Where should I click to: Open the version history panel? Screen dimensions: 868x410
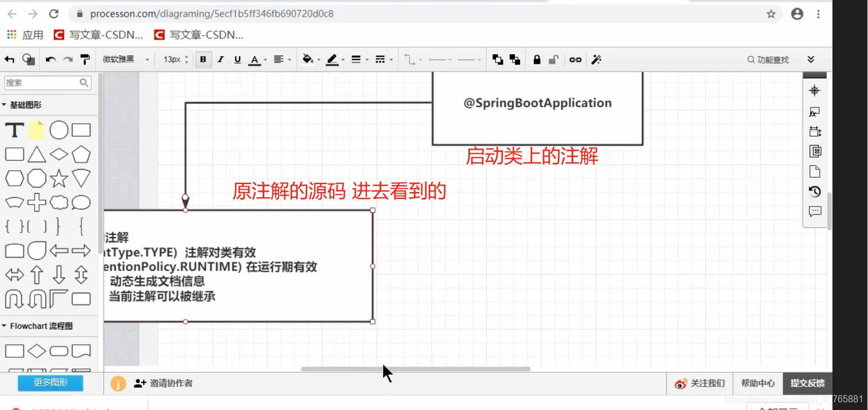click(x=815, y=192)
